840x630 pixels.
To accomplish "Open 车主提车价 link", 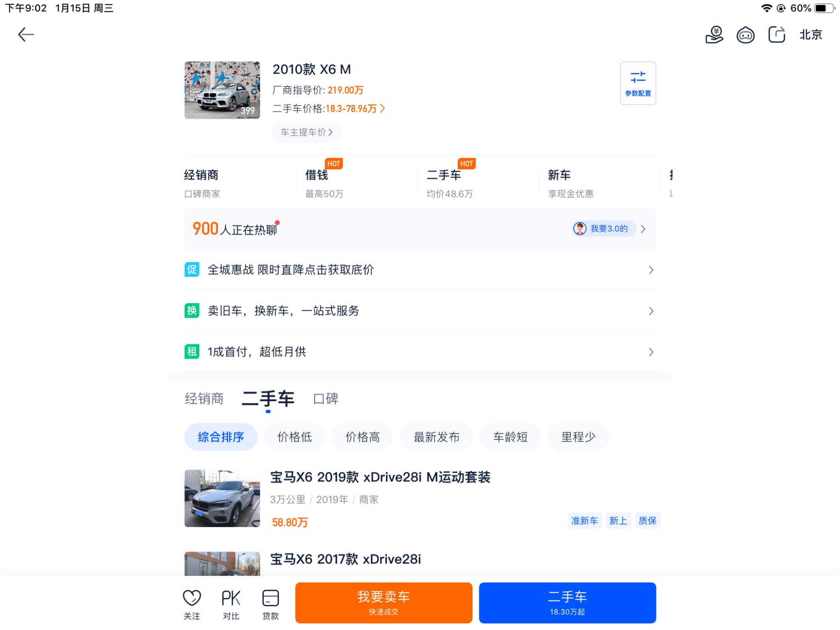I will pyautogui.click(x=306, y=132).
